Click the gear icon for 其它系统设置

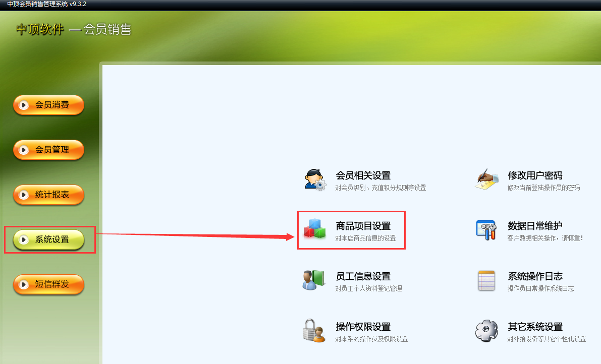[486, 331]
